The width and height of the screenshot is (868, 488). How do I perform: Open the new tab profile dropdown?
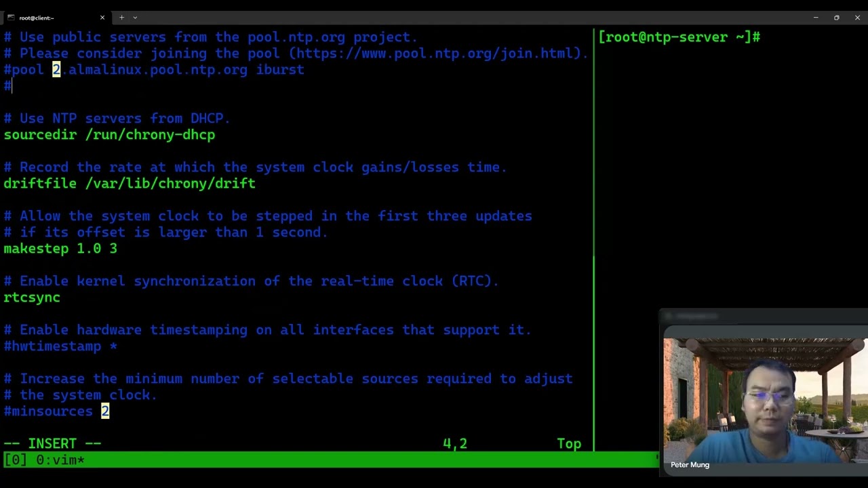(135, 18)
